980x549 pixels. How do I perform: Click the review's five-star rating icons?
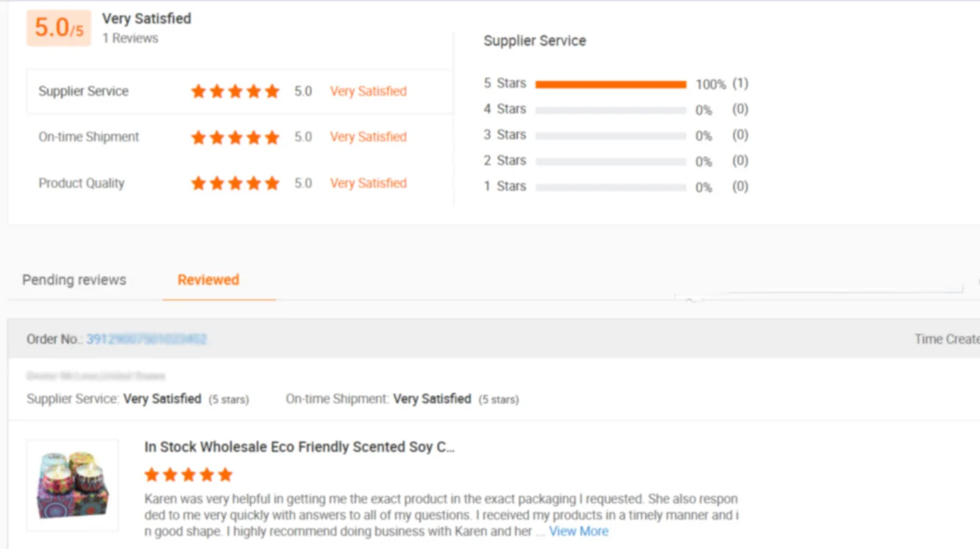coord(188,475)
